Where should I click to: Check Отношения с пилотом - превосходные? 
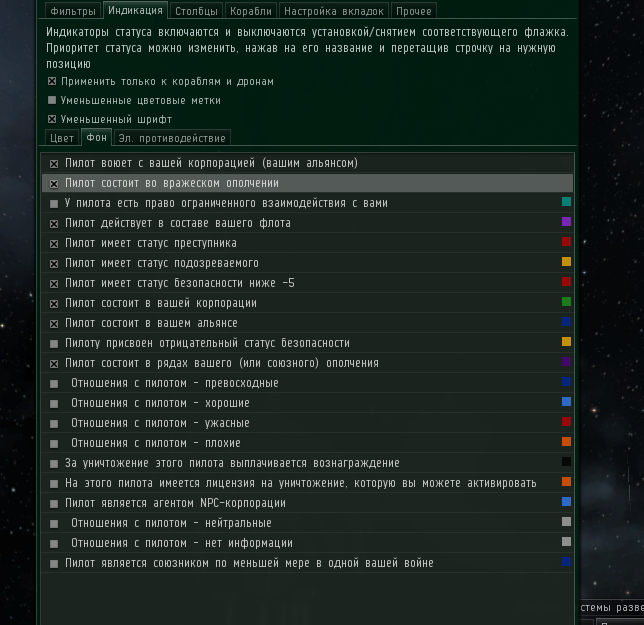[x=54, y=384]
